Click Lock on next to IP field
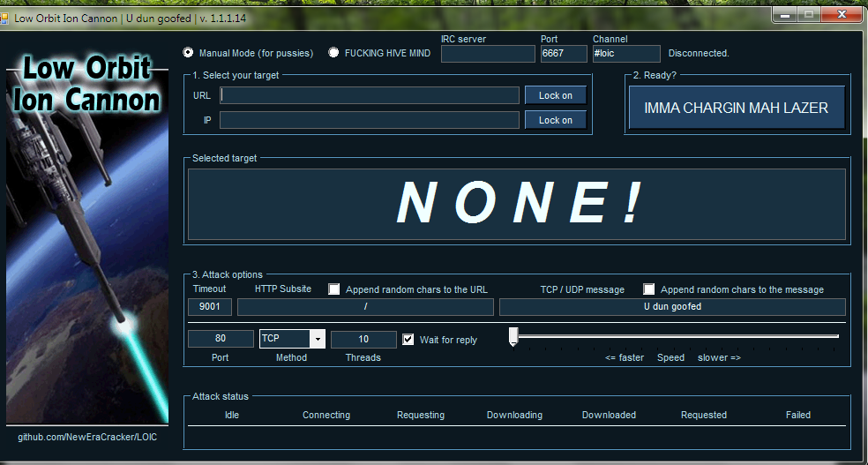 pyautogui.click(x=555, y=120)
